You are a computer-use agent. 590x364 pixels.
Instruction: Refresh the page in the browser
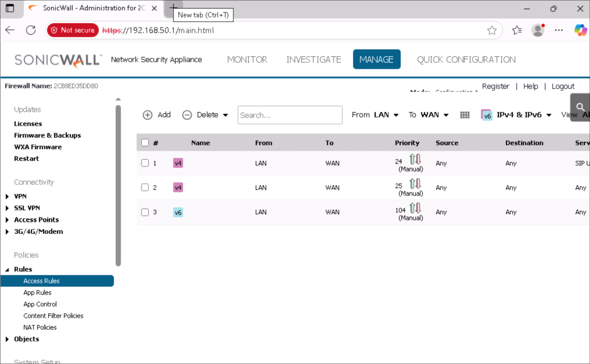[31, 30]
